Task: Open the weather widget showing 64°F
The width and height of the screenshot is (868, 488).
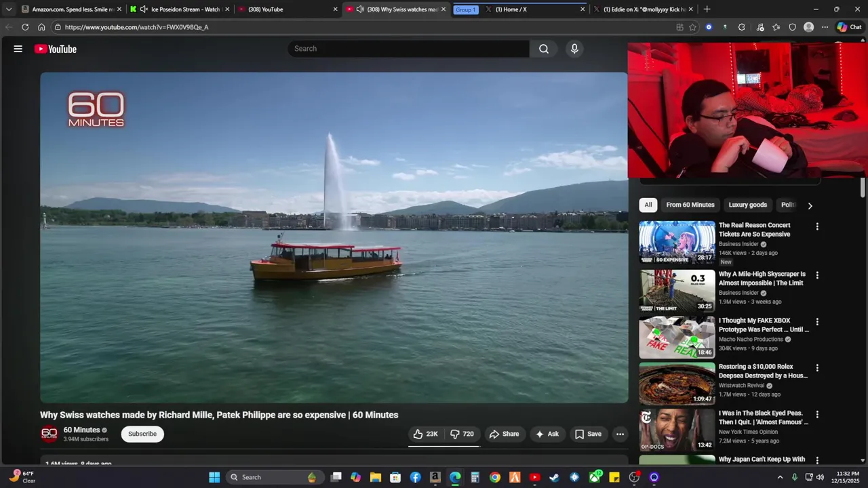Action: (x=22, y=477)
